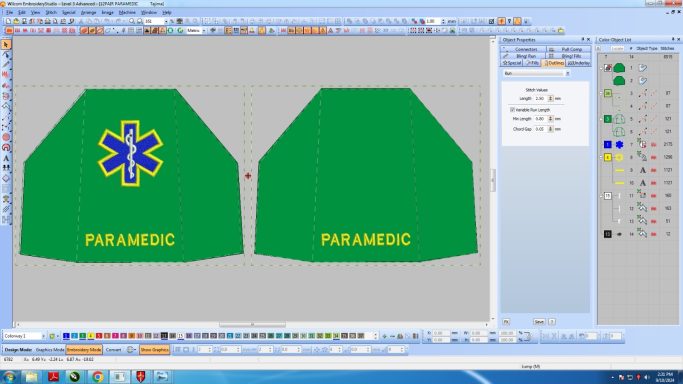Click the Lettering 'A' tool in left toolbox

pos(6,158)
